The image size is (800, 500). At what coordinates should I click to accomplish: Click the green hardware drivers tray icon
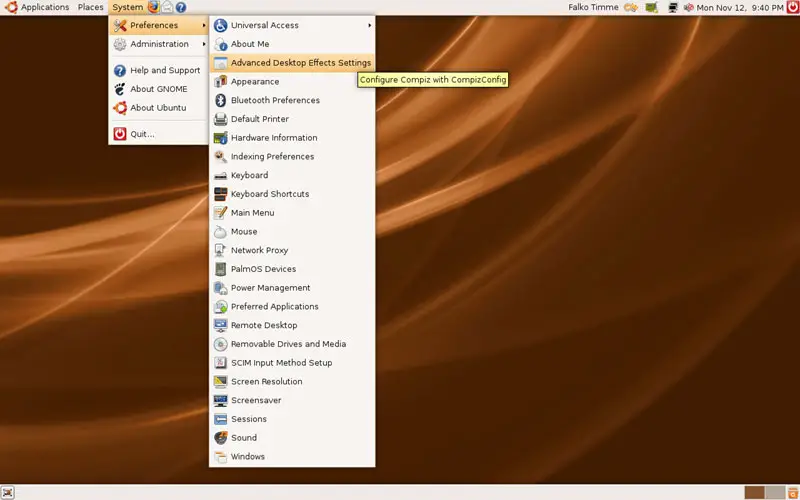click(x=651, y=7)
